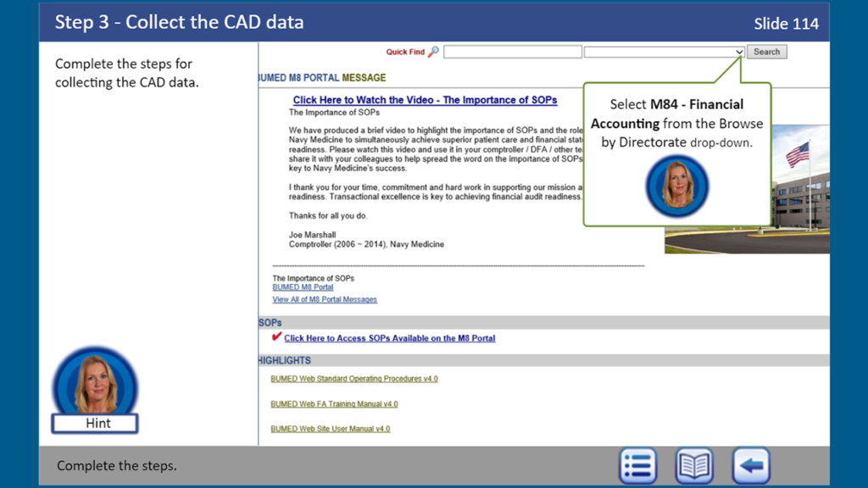Open the menu list icon in footer
This screenshot has width=868, height=488.
tap(638, 466)
